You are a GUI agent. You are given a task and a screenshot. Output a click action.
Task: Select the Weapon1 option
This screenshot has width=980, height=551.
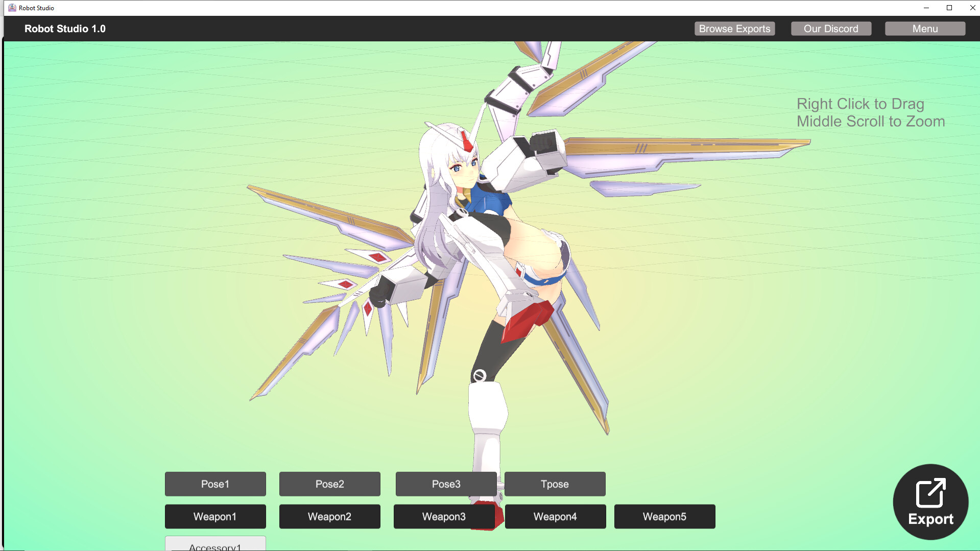coord(215,516)
